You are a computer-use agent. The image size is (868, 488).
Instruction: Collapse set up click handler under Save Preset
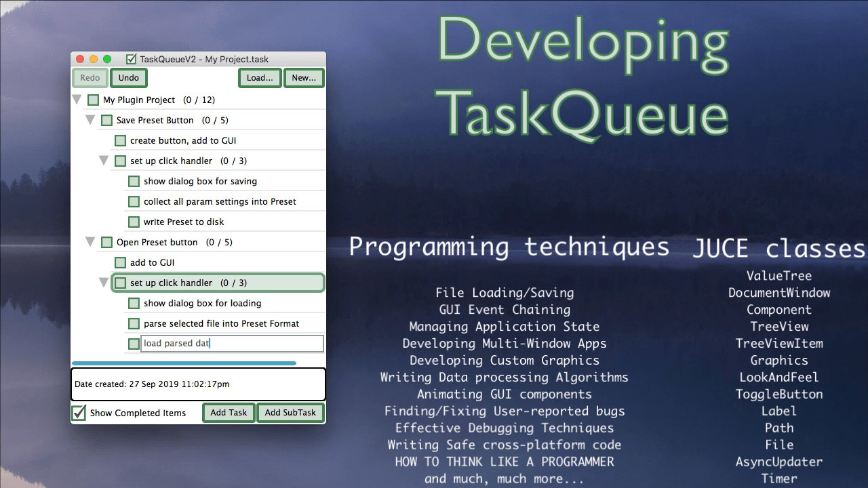click(x=104, y=161)
